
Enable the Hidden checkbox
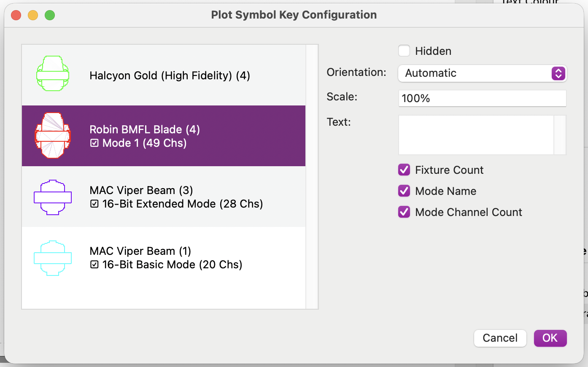coord(404,51)
